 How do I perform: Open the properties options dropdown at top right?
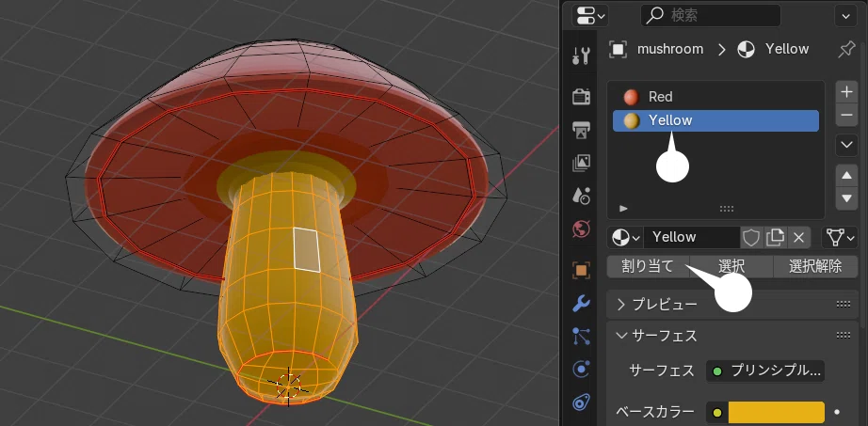[845, 16]
